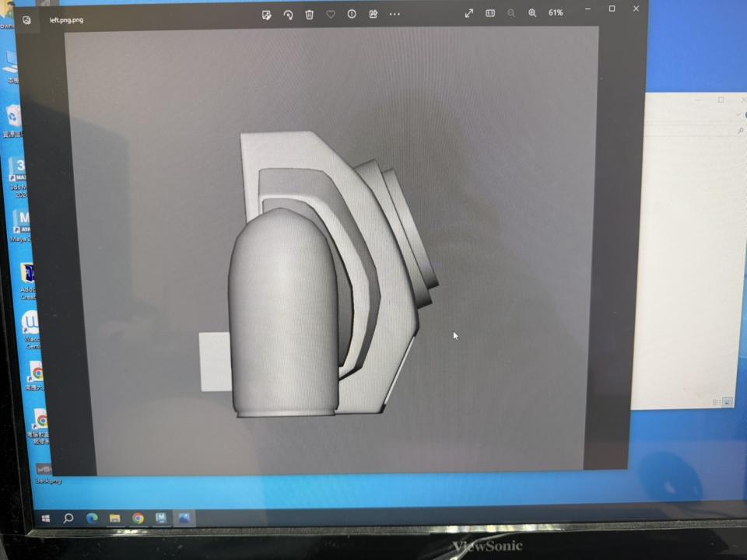Delete left.png.png
This screenshot has height=560, width=747.
pos(309,14)
